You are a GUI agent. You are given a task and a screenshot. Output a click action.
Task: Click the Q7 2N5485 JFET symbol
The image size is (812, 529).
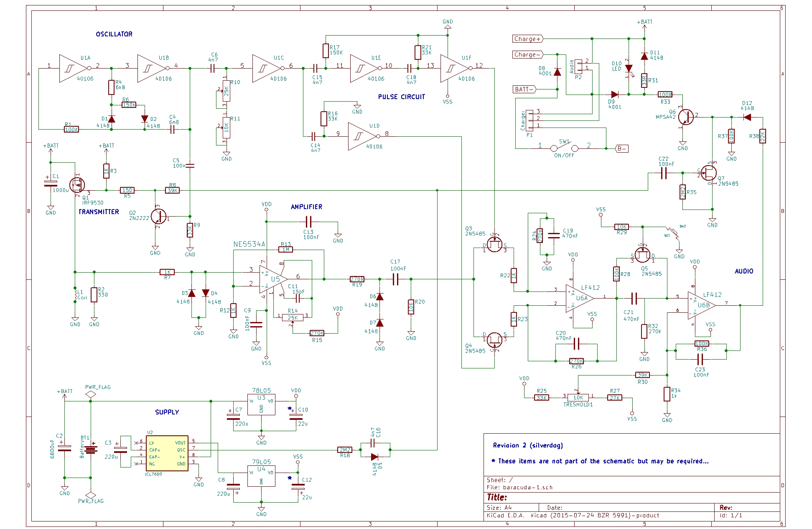pos(708,172)
